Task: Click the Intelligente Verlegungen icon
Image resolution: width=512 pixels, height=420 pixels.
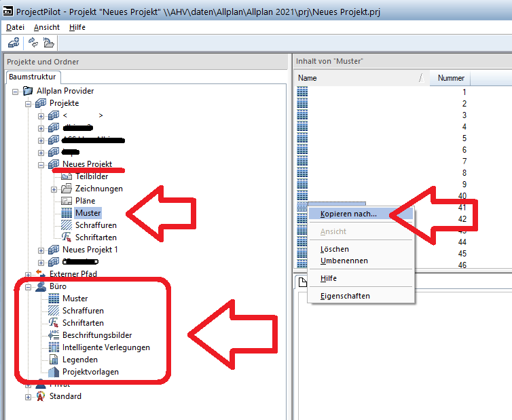Action: click(x=54, y=347)
